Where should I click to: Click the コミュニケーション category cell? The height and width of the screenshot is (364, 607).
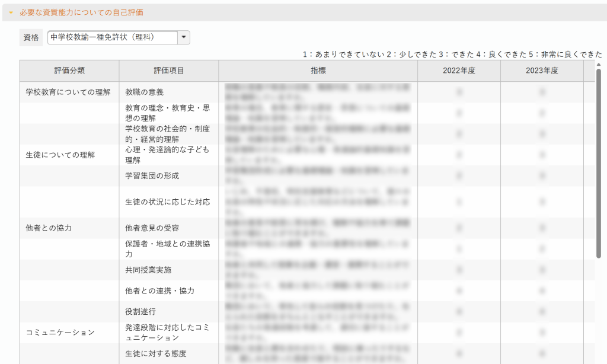(60, 333)
